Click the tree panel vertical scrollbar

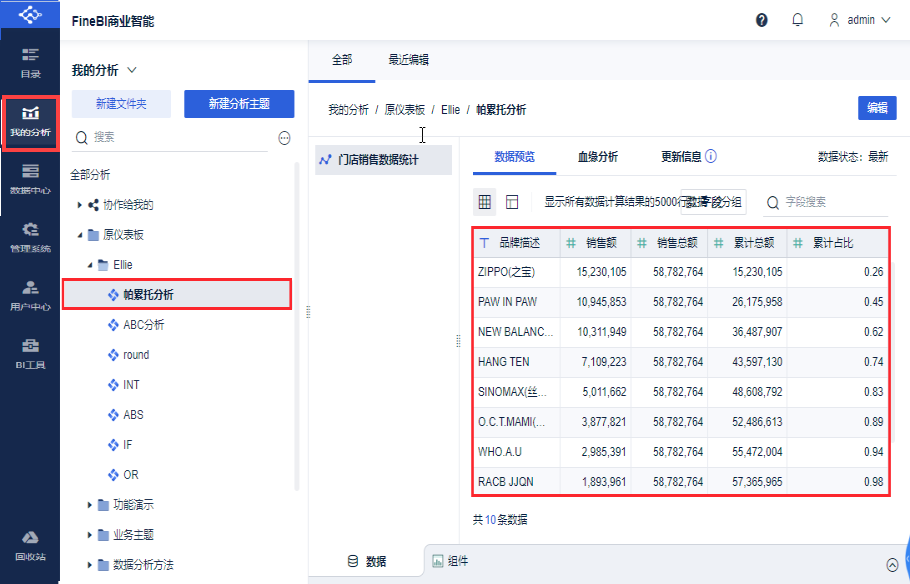pyautogui.click(x=297, y=327)
